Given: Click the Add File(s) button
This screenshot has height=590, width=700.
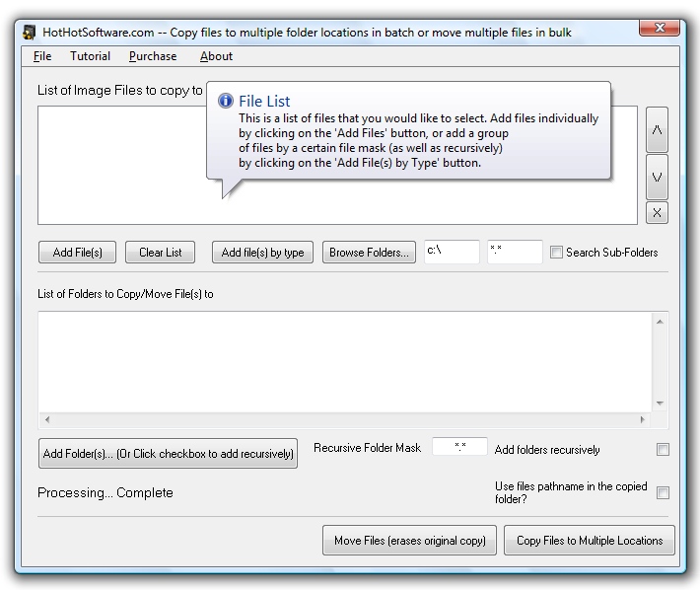Looking at the screenshot, I should click(77, 253).
